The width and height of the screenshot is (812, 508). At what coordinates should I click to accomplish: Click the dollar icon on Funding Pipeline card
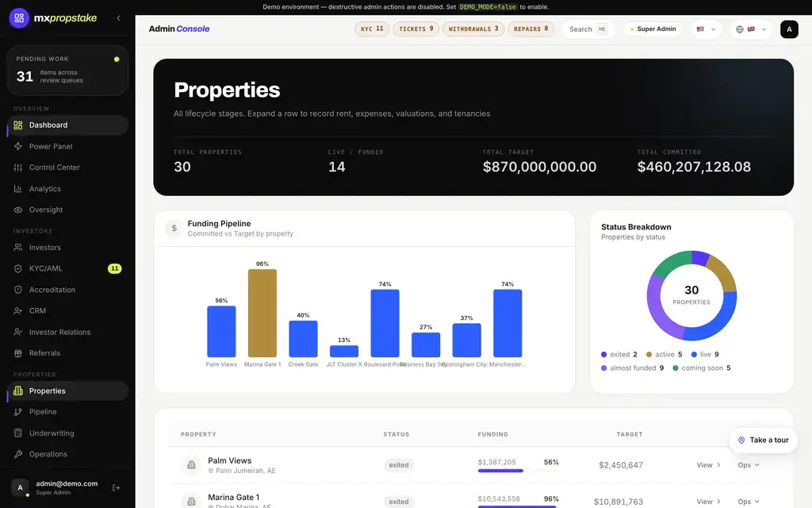click(174, 228)
